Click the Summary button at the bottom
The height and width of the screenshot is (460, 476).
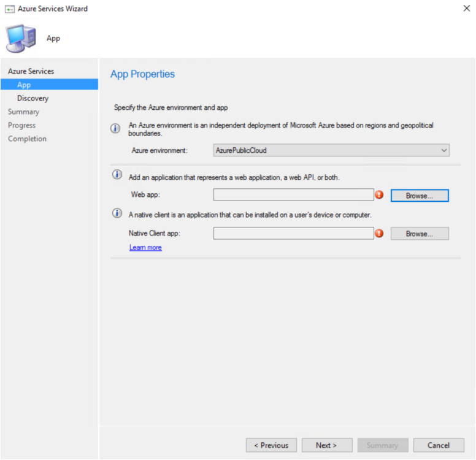click(383, 445)
